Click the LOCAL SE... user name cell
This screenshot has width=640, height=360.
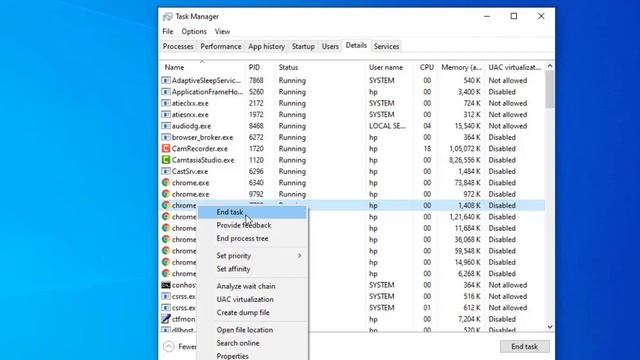coord(387,126)
